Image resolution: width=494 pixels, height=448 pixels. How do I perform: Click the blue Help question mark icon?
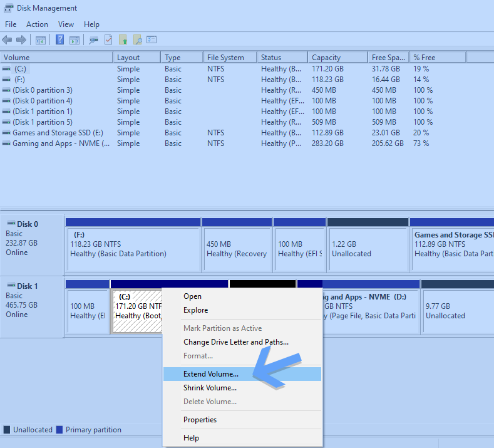[59, 39]
